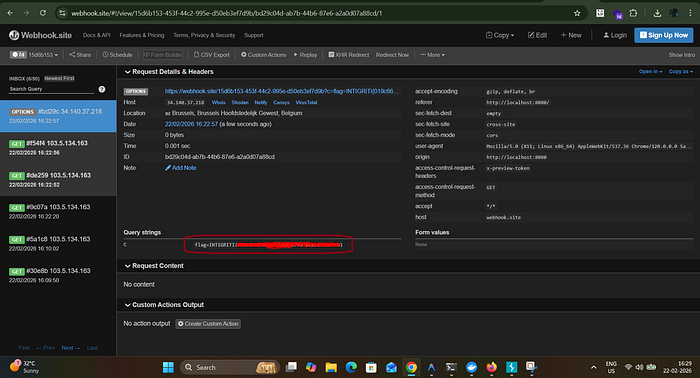
Task: Collapse Custom Actions Output section
Action: tap(164, 305)
